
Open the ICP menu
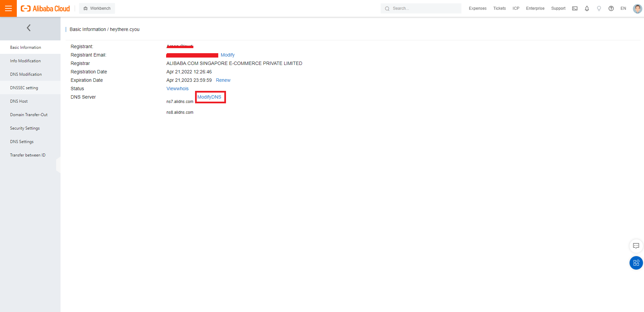pos(516,8)
